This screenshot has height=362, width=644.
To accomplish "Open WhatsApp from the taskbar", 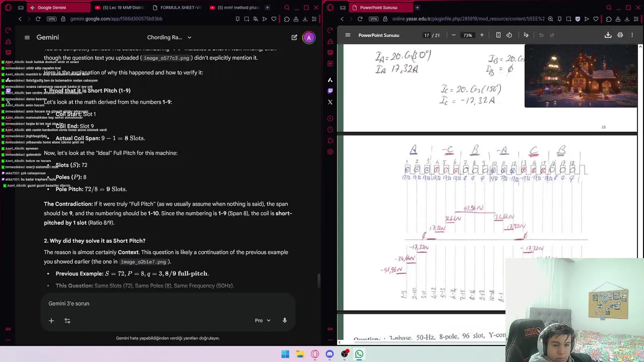I will click(x=359, y=354).
